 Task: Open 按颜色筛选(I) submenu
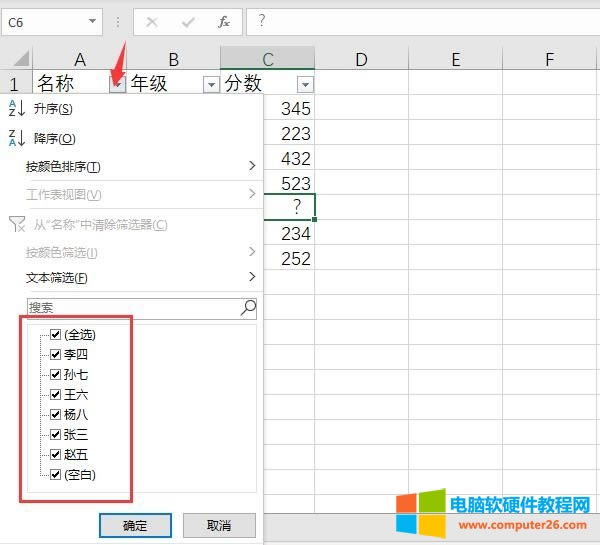coord(132,252)
